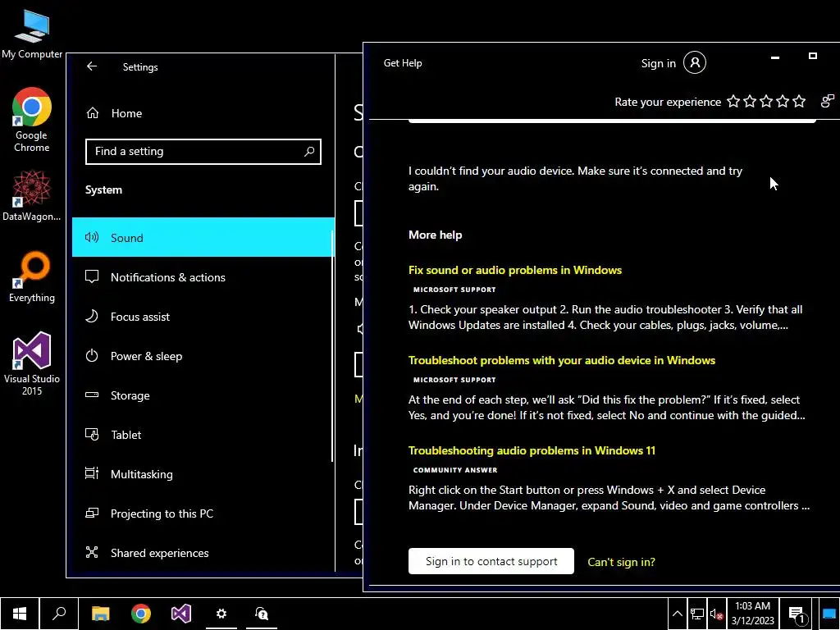840x630 pixels.
Task: Click the Can't sign in? link
Action: 622,562
